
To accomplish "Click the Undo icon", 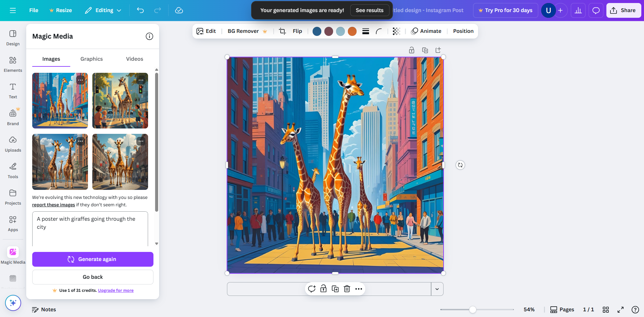I will (140, 10).
